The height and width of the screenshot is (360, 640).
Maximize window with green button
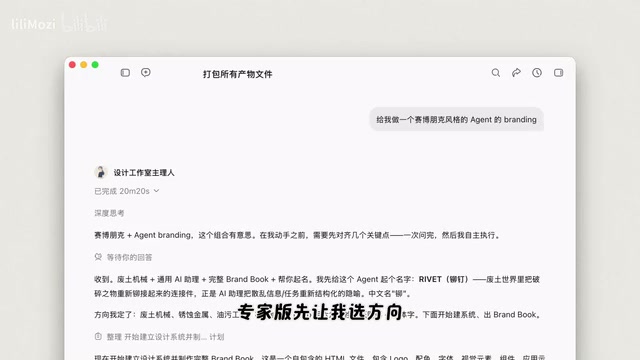pyautogui.click(x=95, y=64)
